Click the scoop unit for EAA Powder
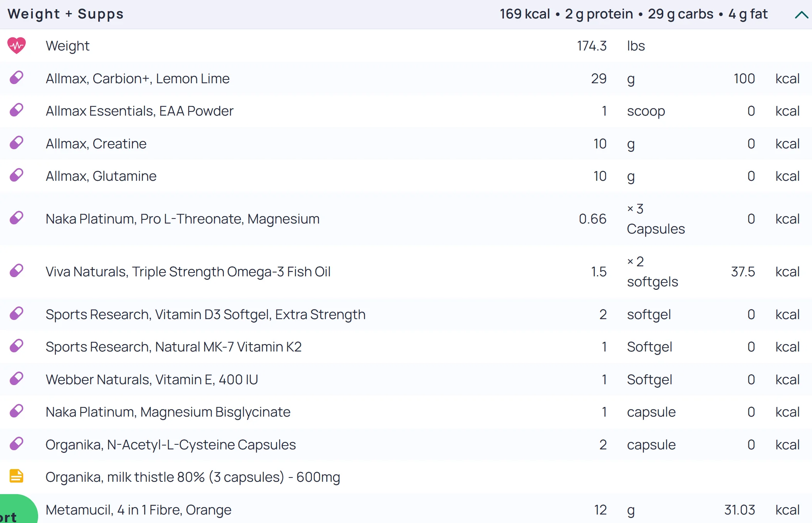The height and width of the screenshot is (523, 812). tap(646, 111)
